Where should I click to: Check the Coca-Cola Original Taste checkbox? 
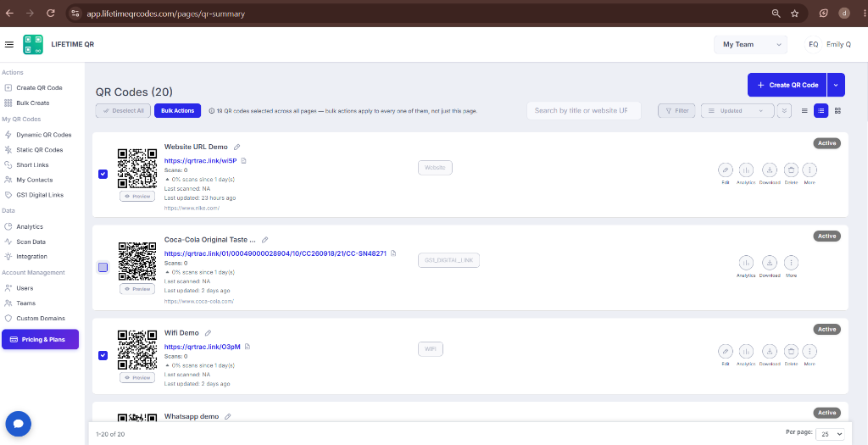coord(103,267)
